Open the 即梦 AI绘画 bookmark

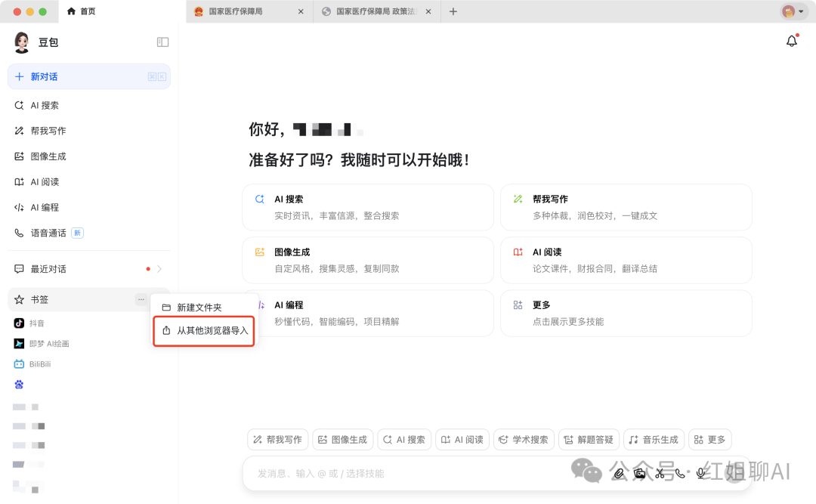pyautogui.click(x=42, y=344)
